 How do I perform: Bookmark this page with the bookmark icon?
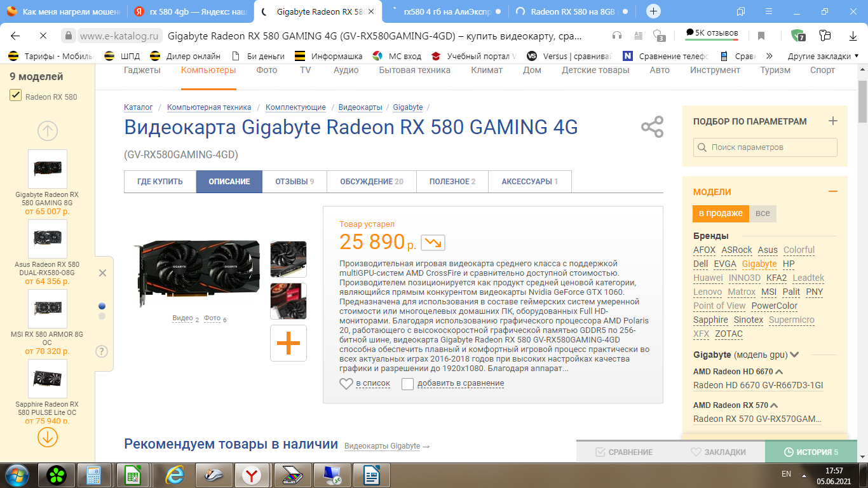(x=761, y=36)
